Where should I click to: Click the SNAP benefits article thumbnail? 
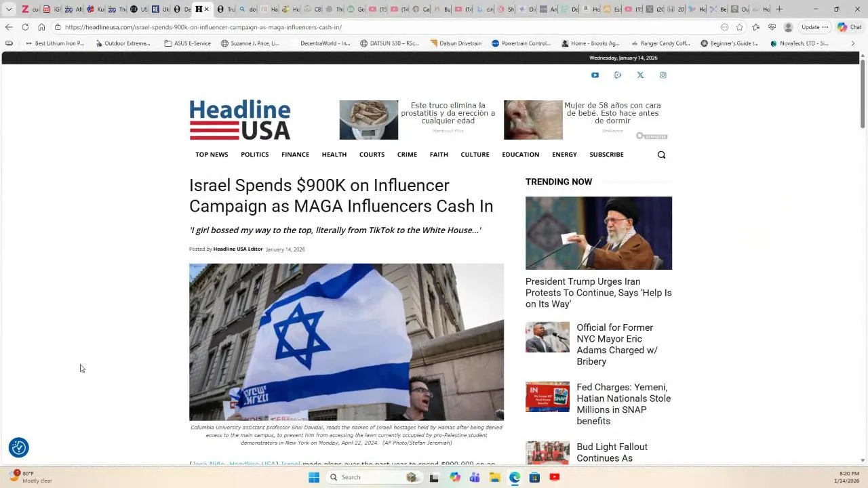pos(547,396)
